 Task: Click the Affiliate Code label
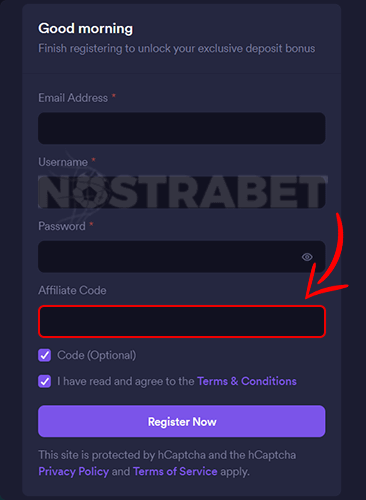(x=72, y=290)
